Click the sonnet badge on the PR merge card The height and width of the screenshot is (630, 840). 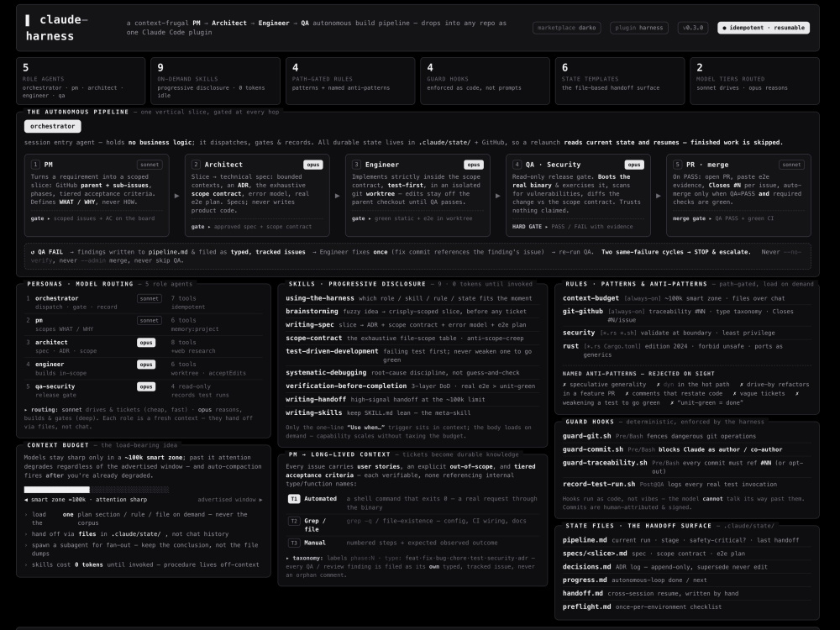[791, 165]
